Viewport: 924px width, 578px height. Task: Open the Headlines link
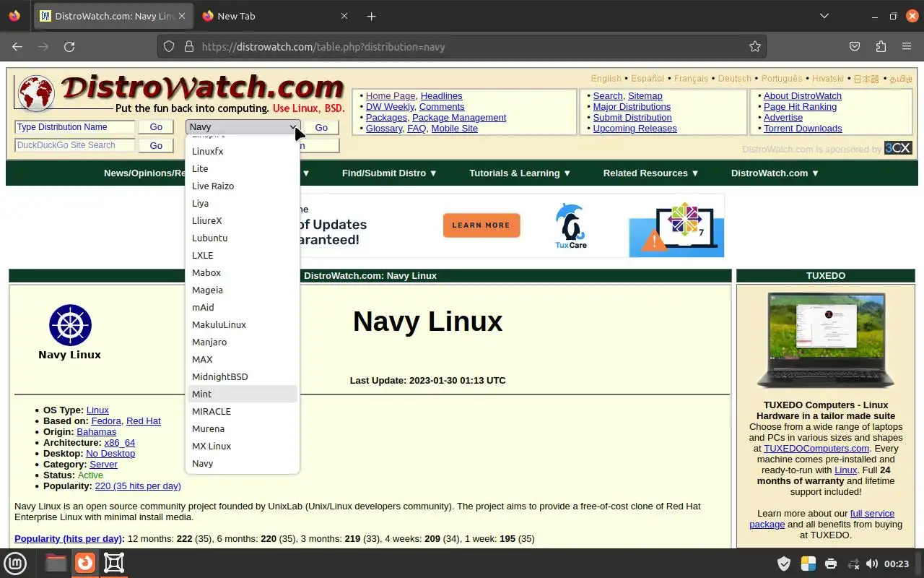(x=441, y=95)
